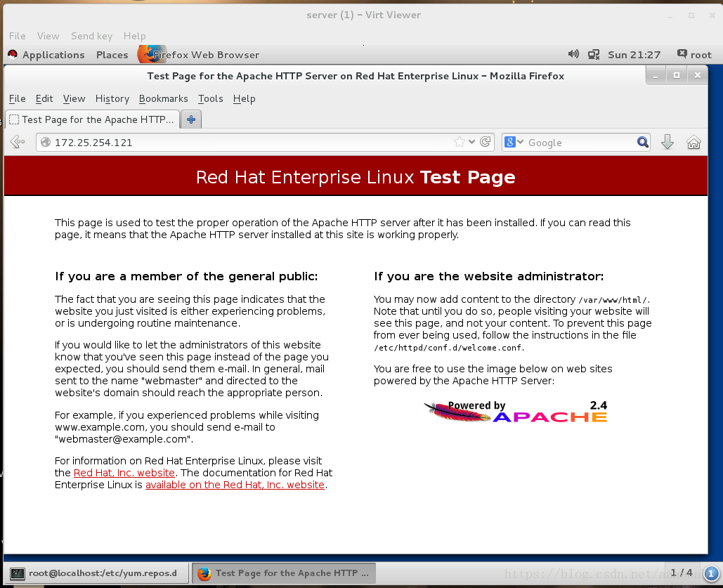This screenshot has width=723, height=588.
Task: Open the Places menu in top panel
Action: (x=112, y=54)
